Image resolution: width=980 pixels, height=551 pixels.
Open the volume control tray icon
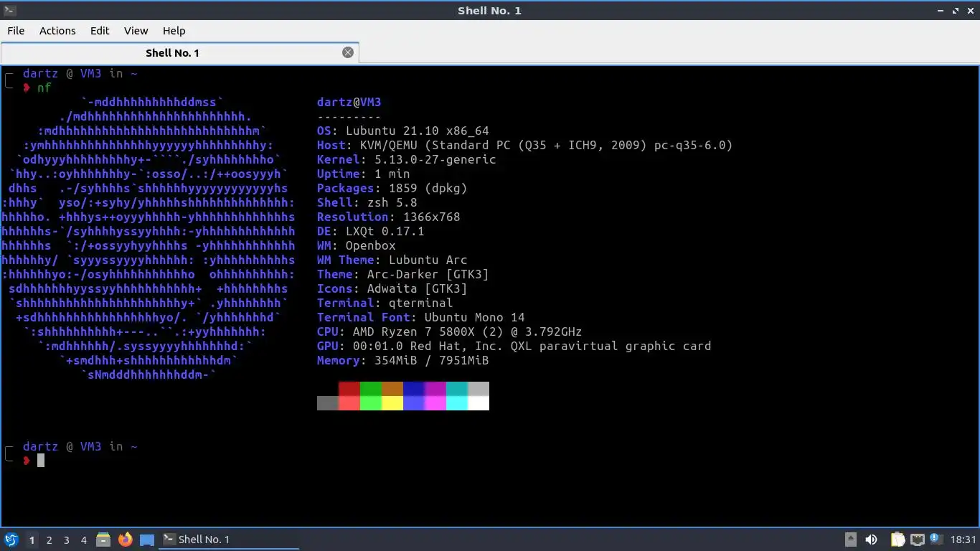click(872, 540)
